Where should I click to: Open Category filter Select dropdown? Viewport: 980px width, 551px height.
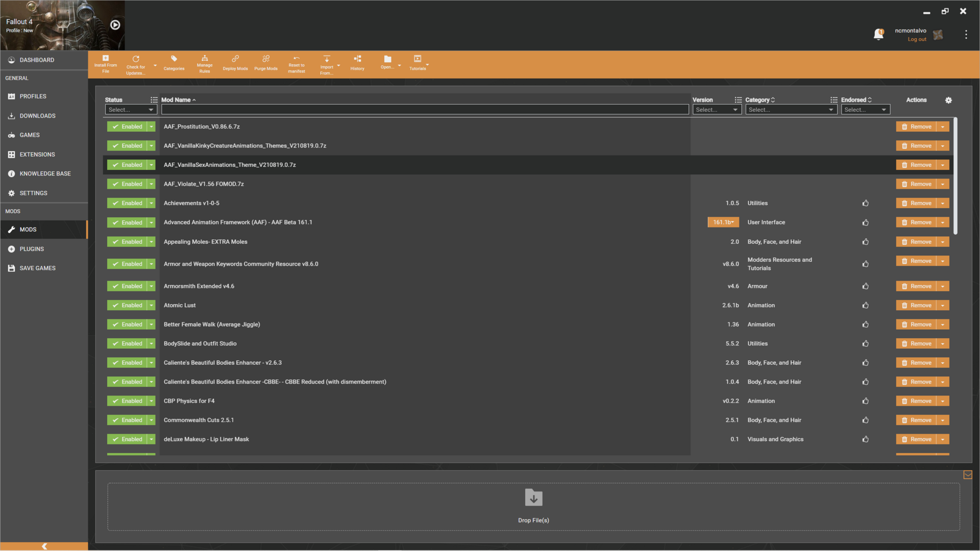click(791, 110)
